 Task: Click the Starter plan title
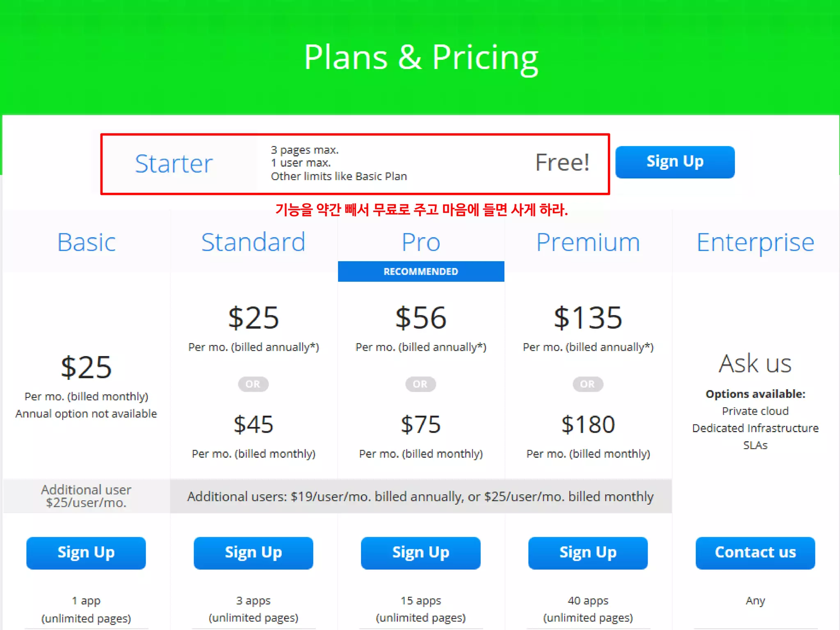click(174, 164)
